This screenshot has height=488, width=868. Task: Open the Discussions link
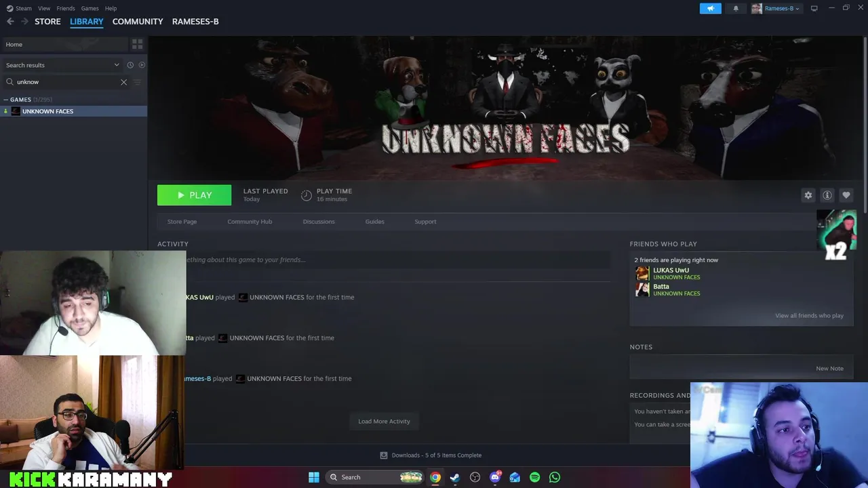click(319, 222)
